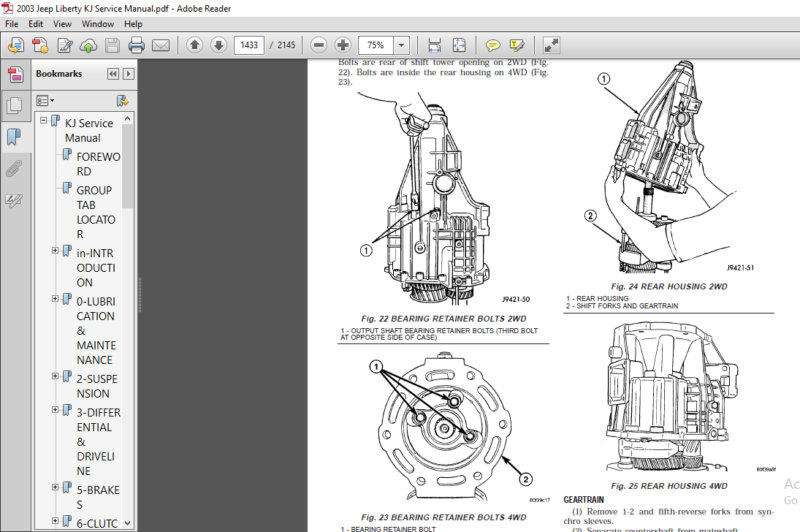Click the fit one full page icon
The width and height of the screenshot is (800, 532).
[460, 45]
